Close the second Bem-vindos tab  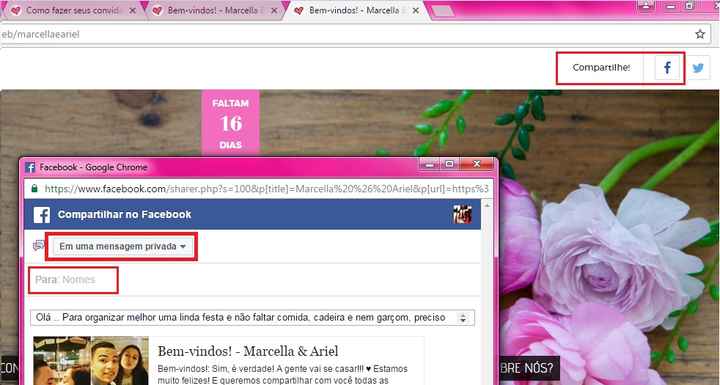[274, 10]
